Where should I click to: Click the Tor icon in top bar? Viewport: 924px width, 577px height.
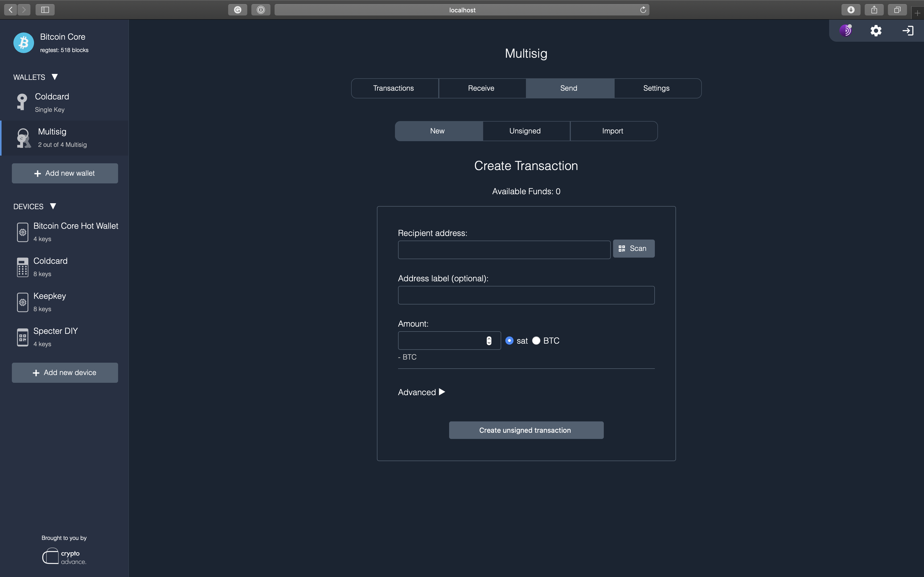pyautogui.click(x=846, y=31)
